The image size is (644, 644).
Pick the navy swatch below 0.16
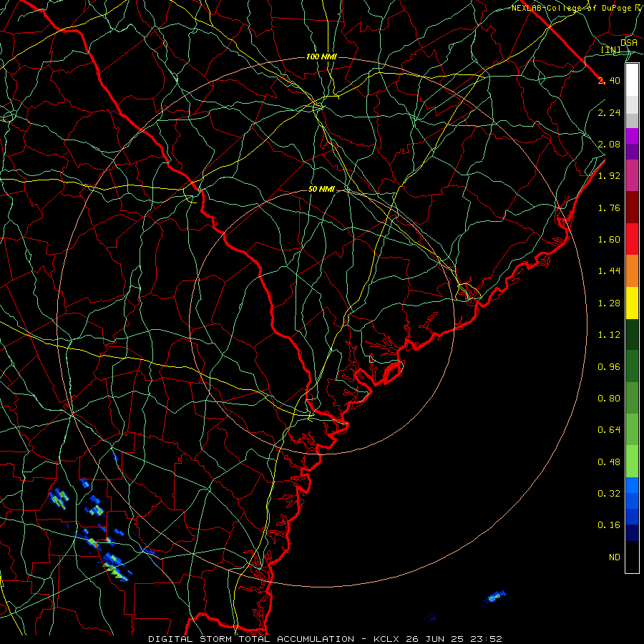[632, 532]
